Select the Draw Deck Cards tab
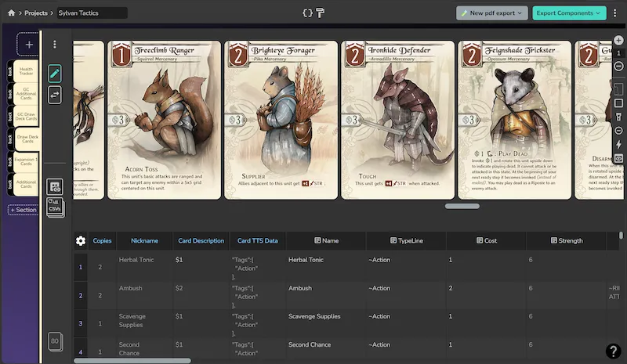Screen dimensions: 627x364 coord(27,139)
